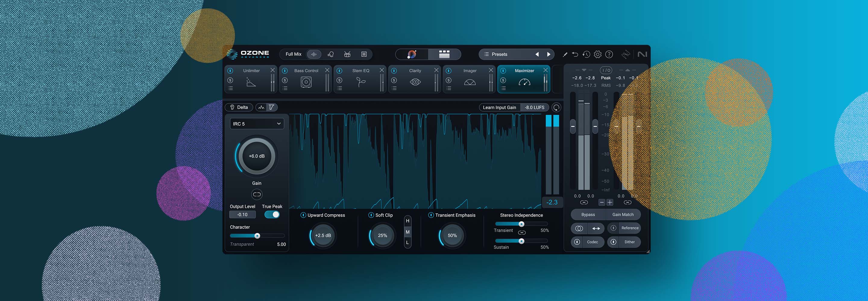Select the drums stem focus icon
The height and width of the screenshot is (301, 868).
point(348,54)
